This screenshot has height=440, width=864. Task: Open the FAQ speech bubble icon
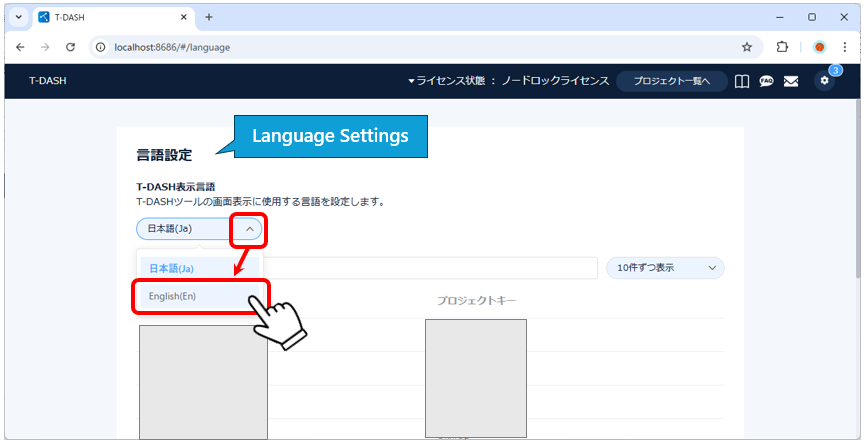tap(767, 81)
